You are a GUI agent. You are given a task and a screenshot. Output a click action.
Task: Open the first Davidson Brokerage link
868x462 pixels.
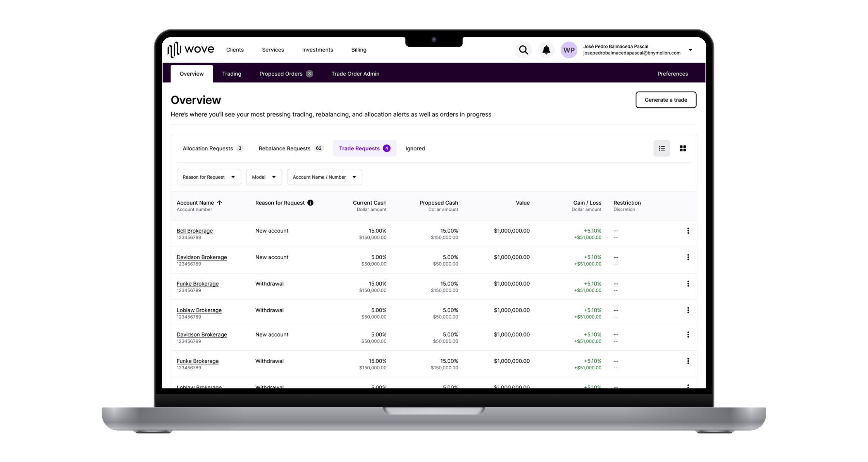point(202,257)
